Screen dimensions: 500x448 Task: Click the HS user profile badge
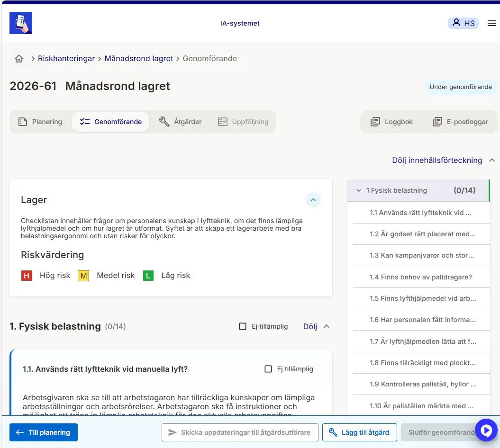coord(463,23)
